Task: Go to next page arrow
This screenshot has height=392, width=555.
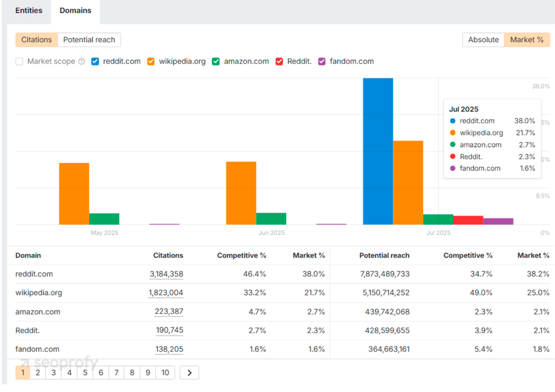Action: pos(189,373)
